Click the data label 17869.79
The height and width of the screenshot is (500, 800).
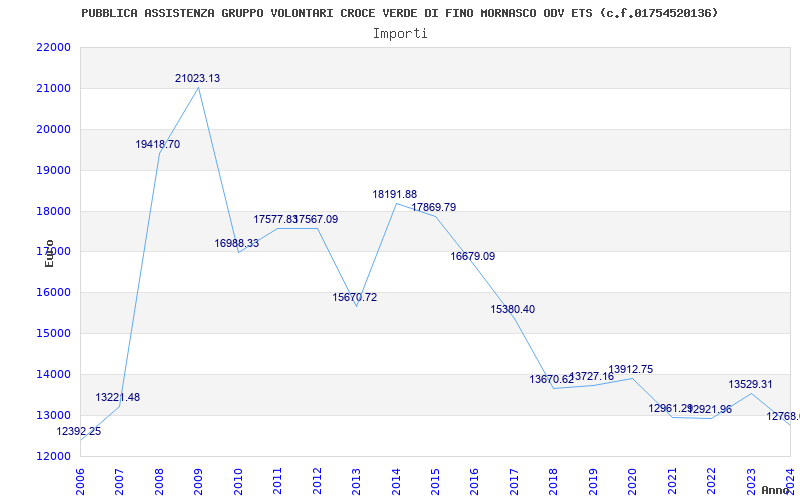pos(434,207)
